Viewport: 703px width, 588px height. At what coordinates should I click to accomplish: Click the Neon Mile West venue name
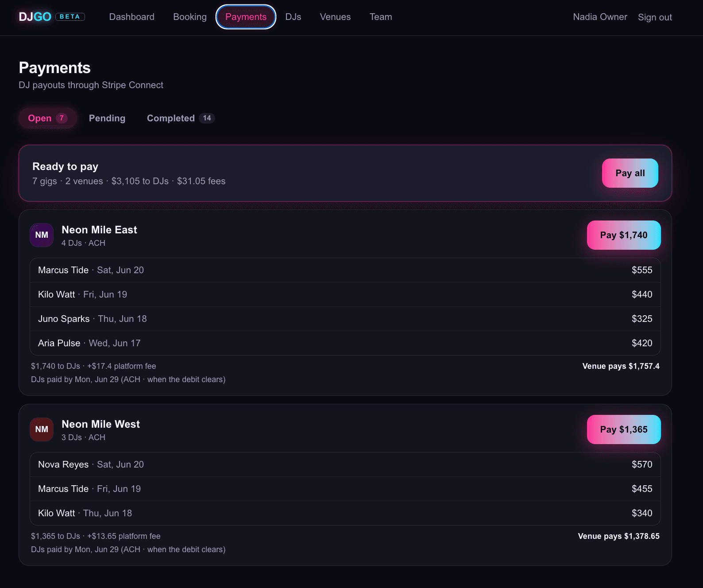pyautogui.click(x=100, y=424)
